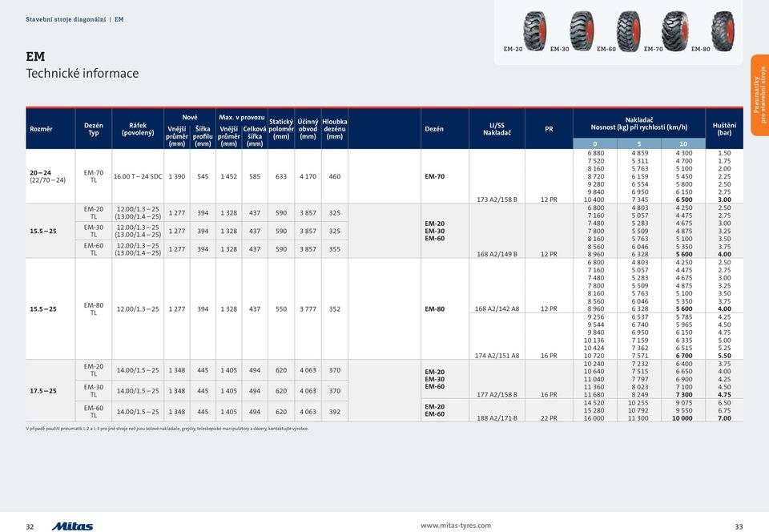
Task: Click the Mitas logo in the footer
Action: tap(73, 526)
